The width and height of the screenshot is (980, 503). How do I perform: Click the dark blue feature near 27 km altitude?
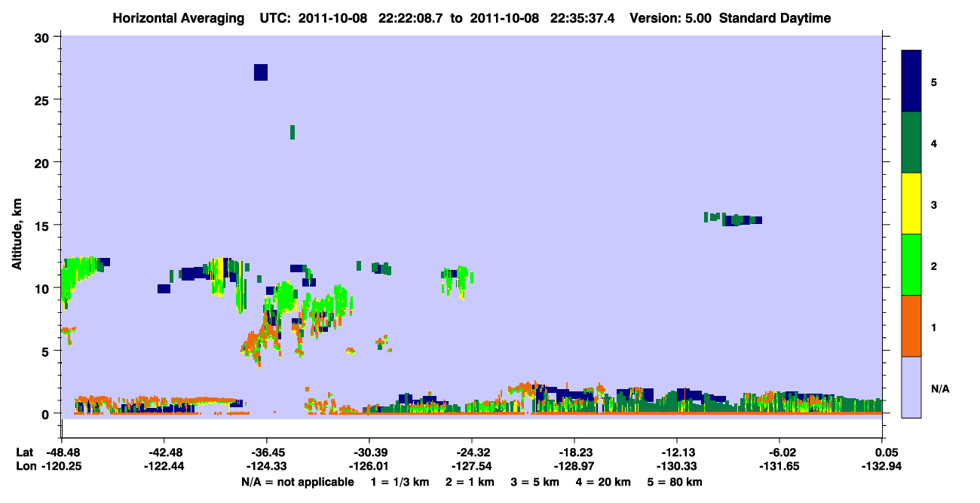tap(261, 72)
